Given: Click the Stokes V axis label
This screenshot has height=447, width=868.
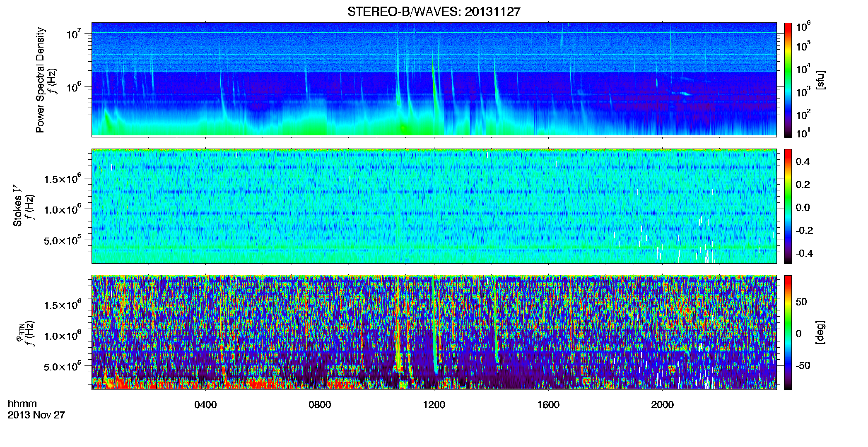Looking at the screenshot, I should click(17, 205).
